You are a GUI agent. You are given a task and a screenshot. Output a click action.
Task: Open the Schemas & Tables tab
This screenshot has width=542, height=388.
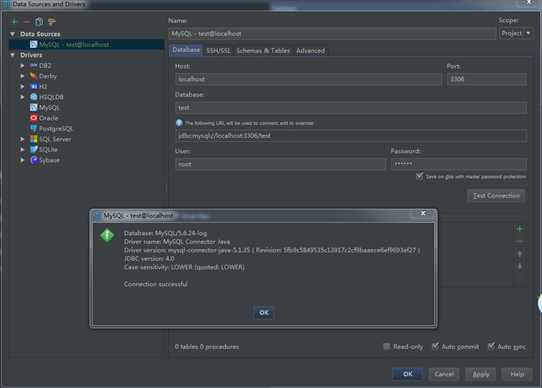pyautogui.click(x=263, y=51)
